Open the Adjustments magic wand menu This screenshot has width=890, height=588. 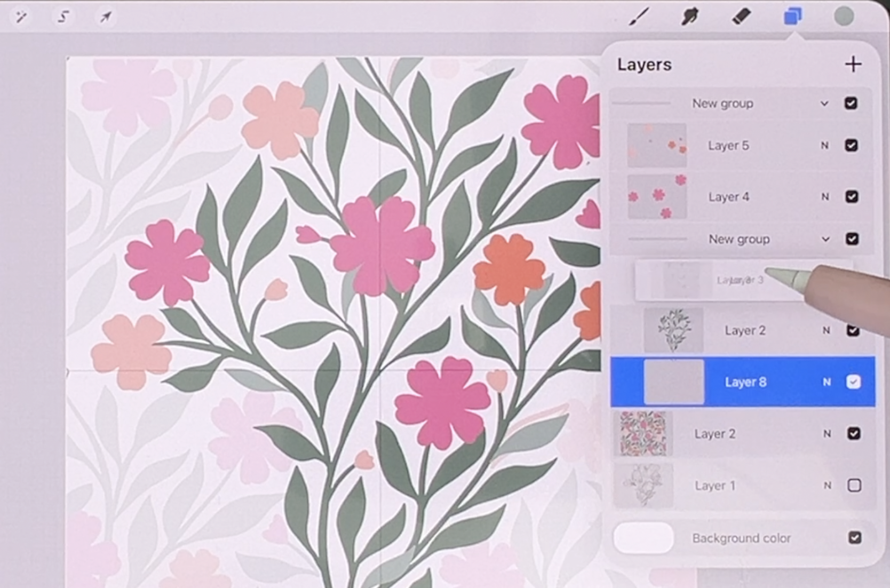21,17
